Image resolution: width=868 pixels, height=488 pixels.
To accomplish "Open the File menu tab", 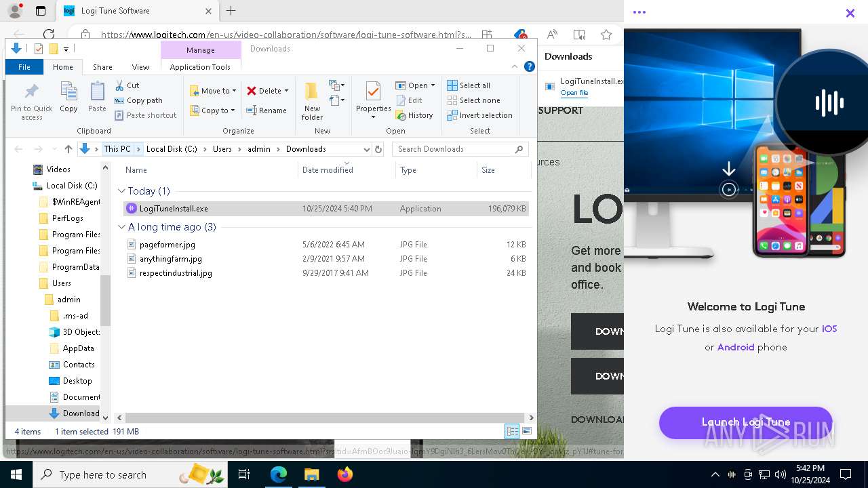I will pyautogui.click(x=24, y=67).
